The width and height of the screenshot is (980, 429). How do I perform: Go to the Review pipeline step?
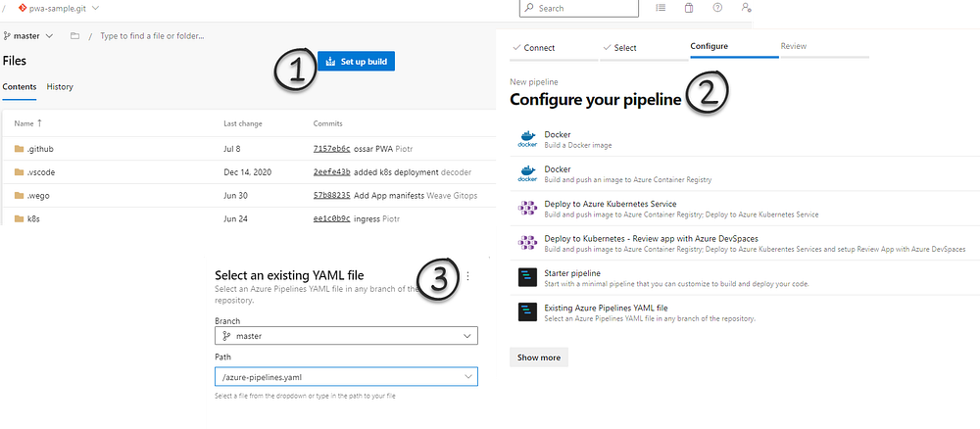coord(794,46)
